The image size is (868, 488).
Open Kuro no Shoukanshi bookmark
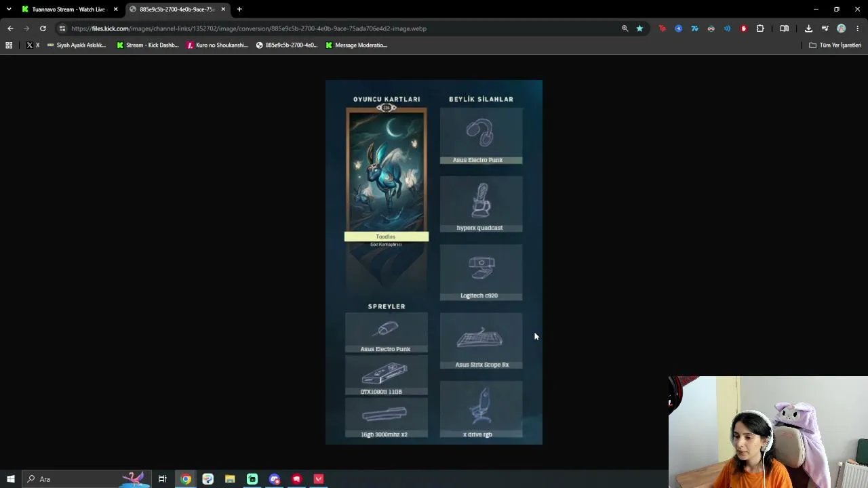coord(218,45)
